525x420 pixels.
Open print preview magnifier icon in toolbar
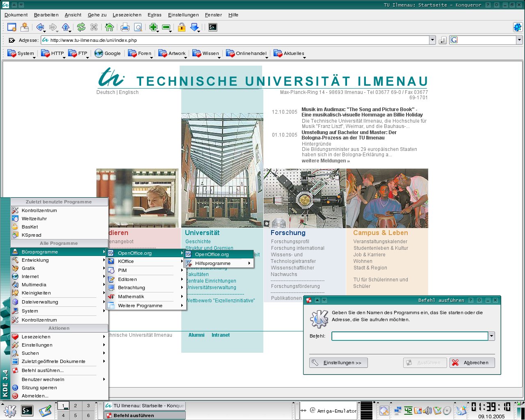click(x=138, y=27)
